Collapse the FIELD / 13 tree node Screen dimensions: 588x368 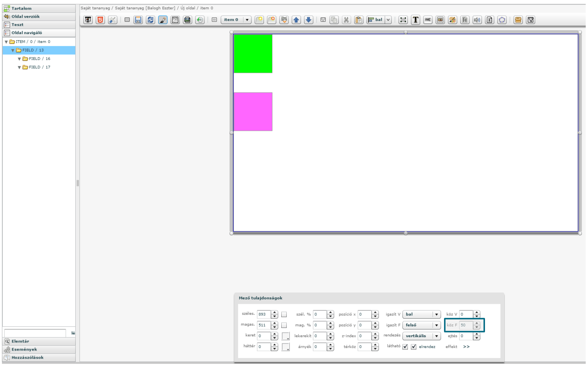[13, 51]
